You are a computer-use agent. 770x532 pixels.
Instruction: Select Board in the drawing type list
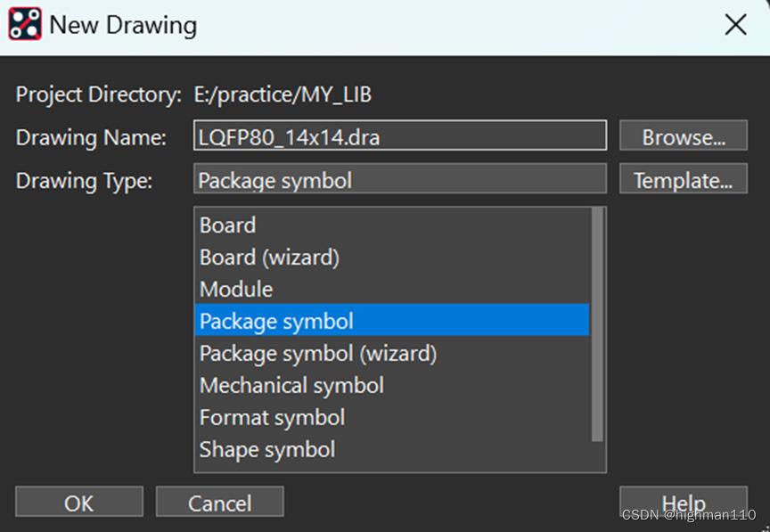[228, 225]
